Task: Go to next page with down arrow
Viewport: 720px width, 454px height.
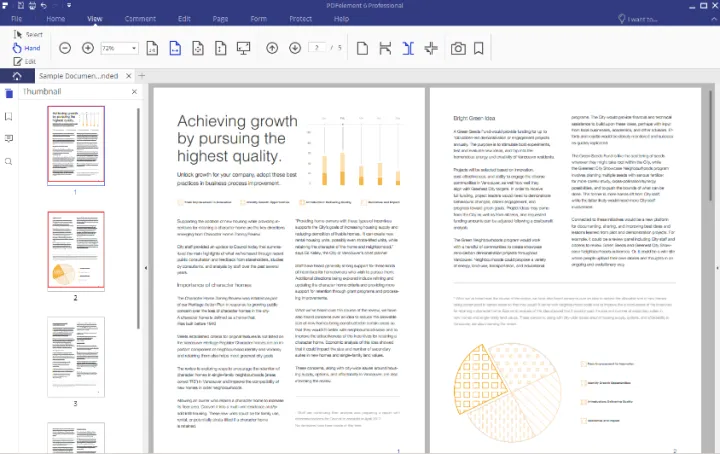Action: [295, 48]
